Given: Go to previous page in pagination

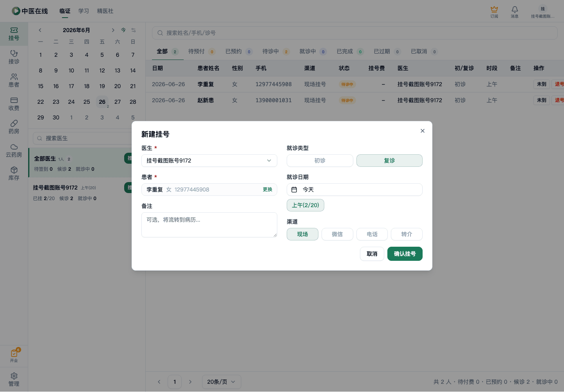Looking at the screenshot, I should [159, 382].
